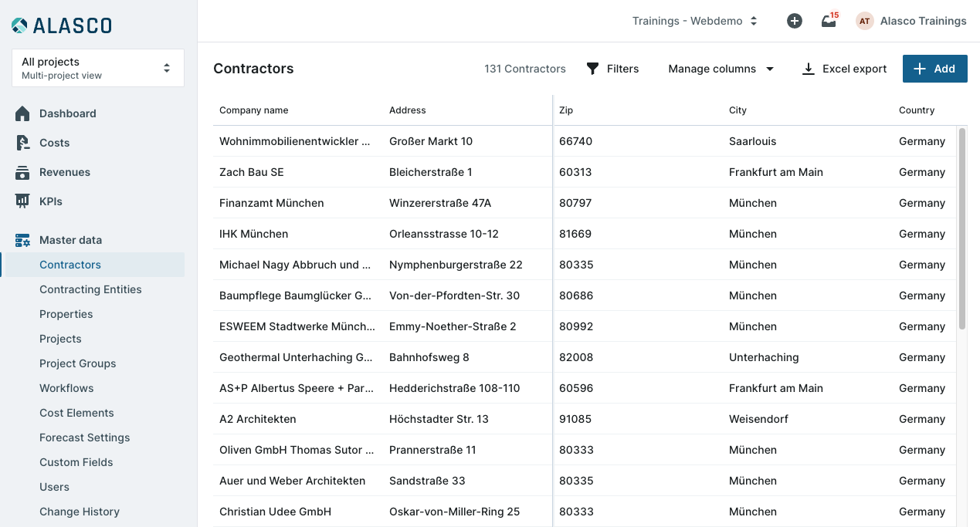The width and height of the screenshot is (980, 527).
Task: Open Workflows page
Action: pos(66,388)
